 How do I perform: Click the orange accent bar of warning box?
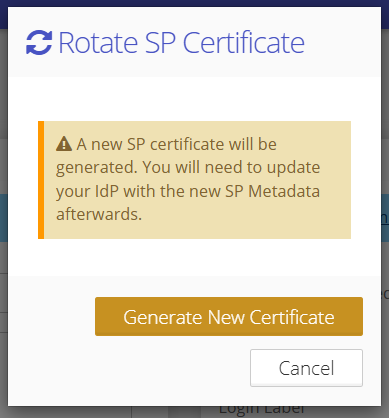41,180
